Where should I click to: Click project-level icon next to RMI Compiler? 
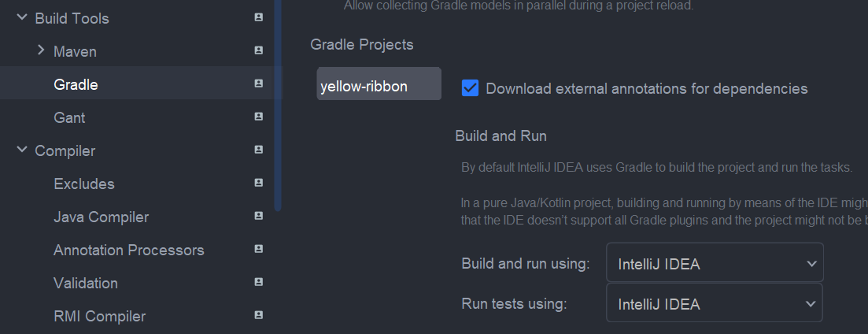tap(258, 315)
